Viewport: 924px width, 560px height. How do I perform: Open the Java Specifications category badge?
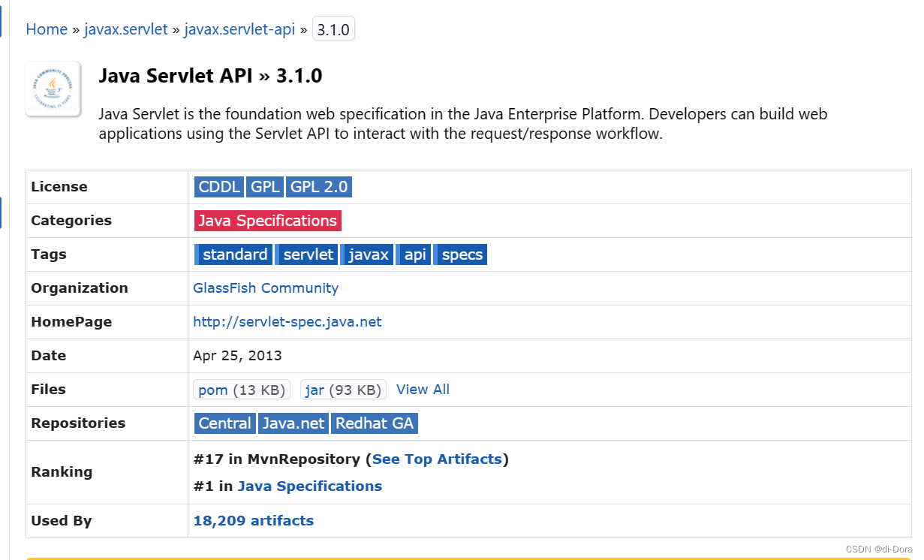[267, 221]
